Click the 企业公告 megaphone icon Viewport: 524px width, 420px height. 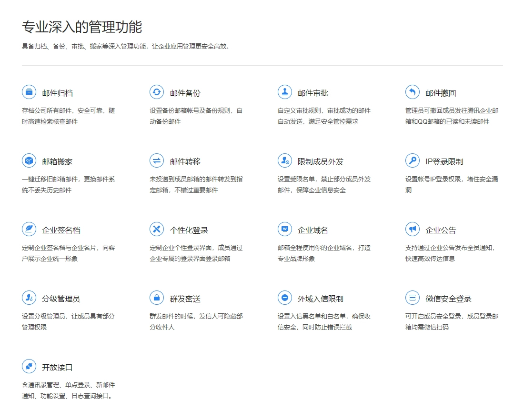pyautogui.click(x=413, y=229)
